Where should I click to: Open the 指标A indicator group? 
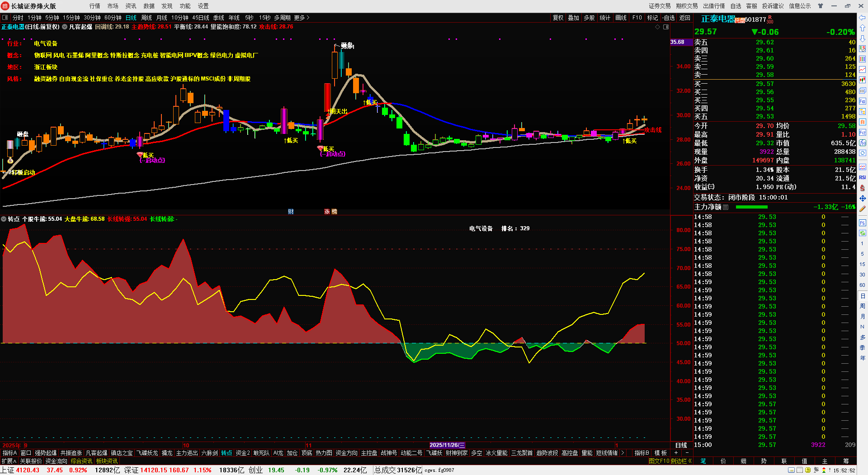coord(9,453)
